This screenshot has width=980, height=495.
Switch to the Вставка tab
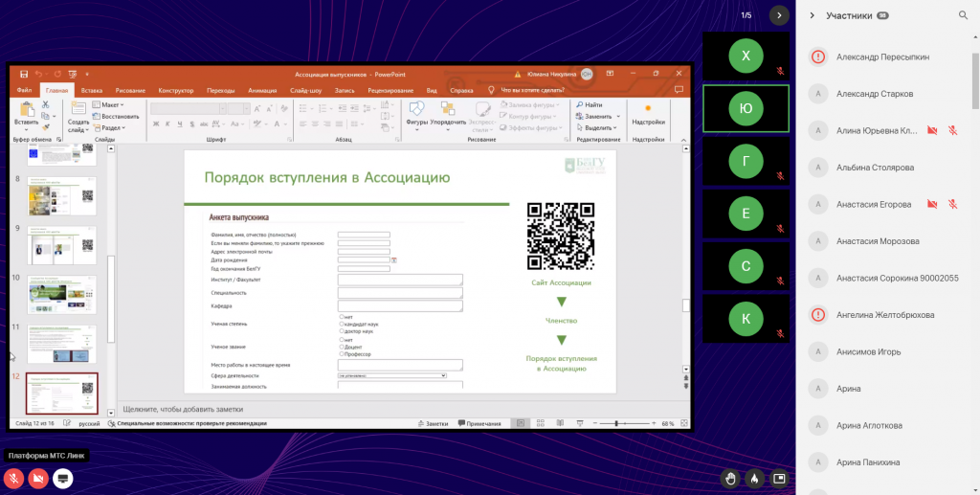pyautogui.click(x=92, y=91)
